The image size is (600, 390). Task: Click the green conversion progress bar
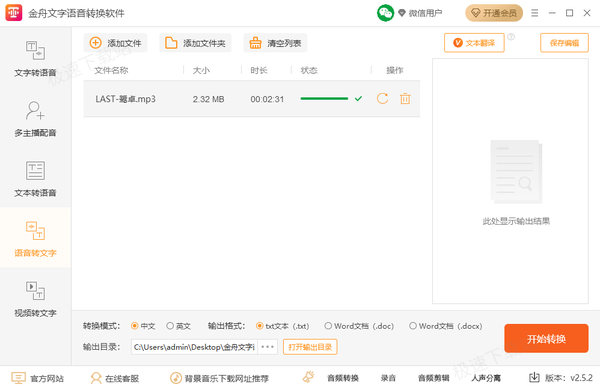(x=324, y=99)
